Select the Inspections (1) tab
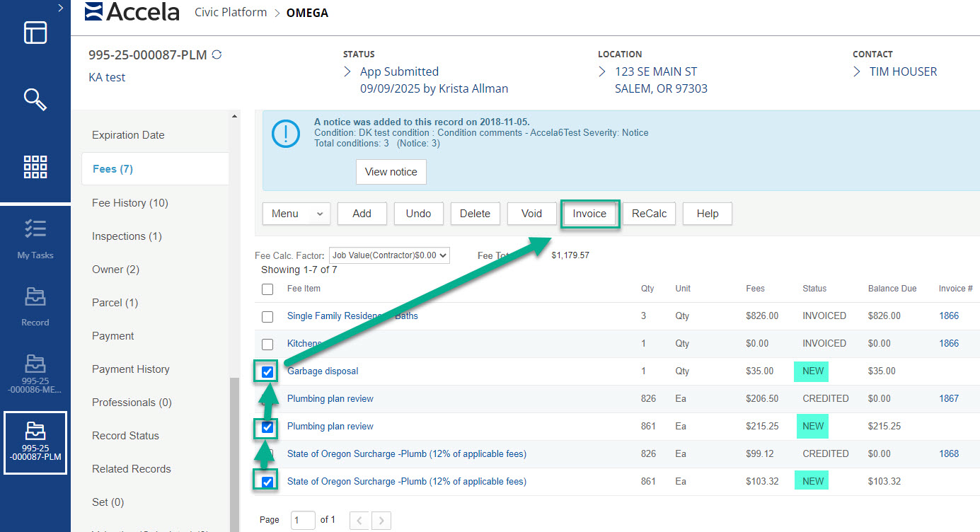 [x=127, y=236]
